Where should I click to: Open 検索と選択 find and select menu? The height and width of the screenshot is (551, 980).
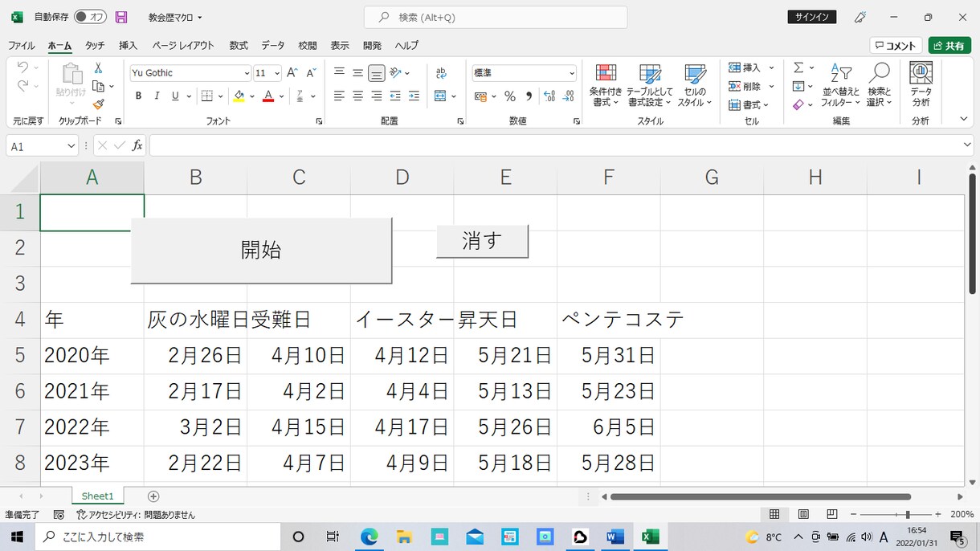point(880,85)
